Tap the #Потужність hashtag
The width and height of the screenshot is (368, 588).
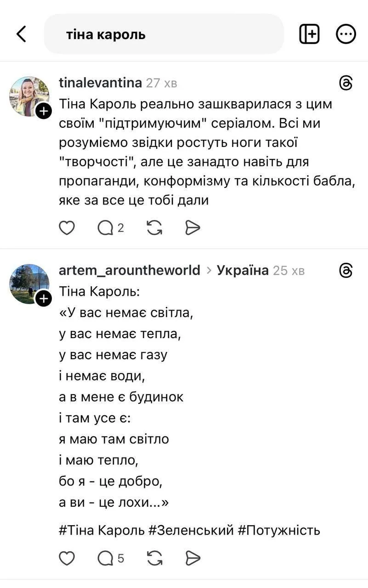click(279, 531)
